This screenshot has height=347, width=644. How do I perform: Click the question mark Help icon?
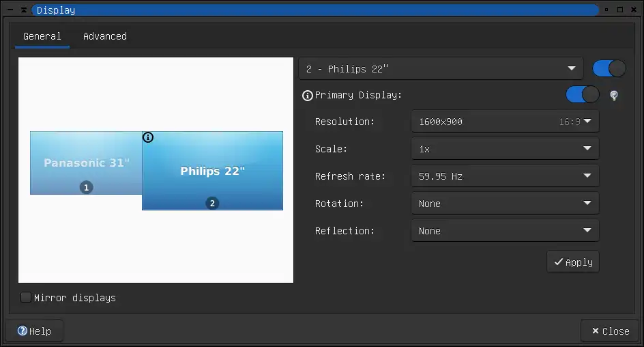23,331
